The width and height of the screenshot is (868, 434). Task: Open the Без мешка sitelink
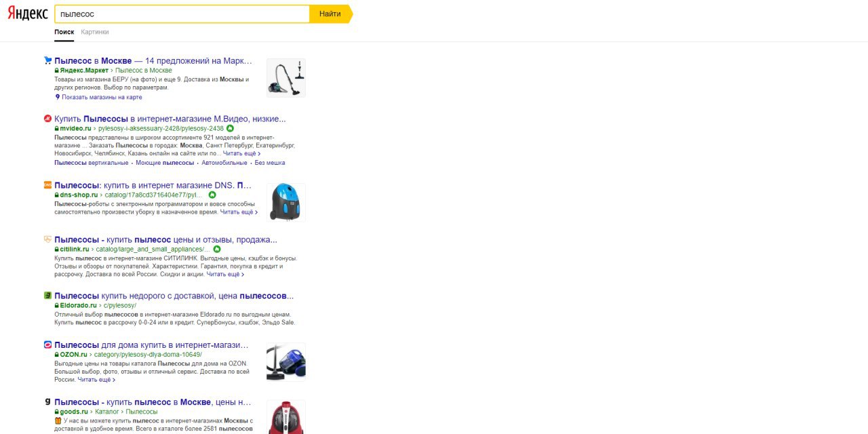click(270, 163)
